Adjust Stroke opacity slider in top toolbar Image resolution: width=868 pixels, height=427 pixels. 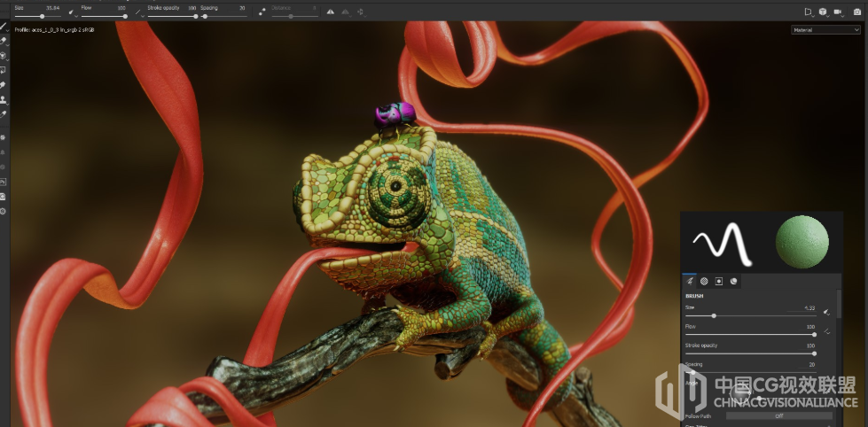172,17
